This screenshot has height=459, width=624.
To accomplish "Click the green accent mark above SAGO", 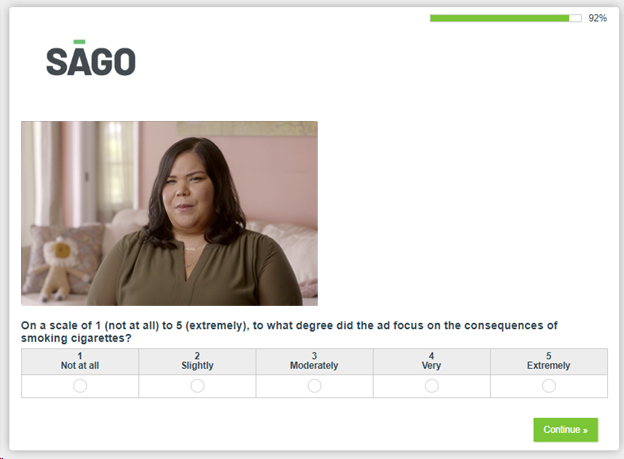I will coord(79,41).
